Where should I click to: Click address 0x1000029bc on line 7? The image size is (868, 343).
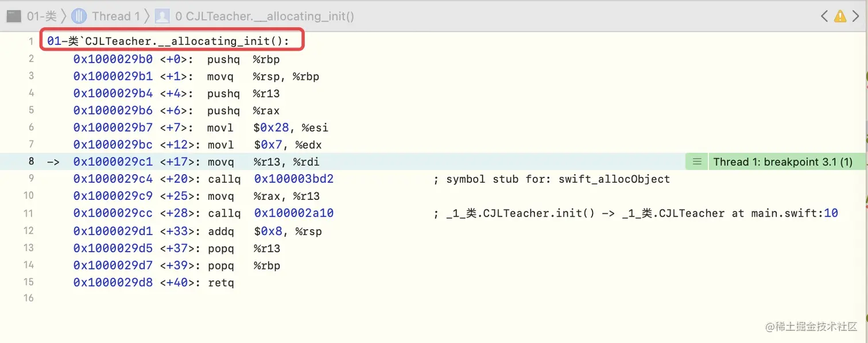pos(113,145)
